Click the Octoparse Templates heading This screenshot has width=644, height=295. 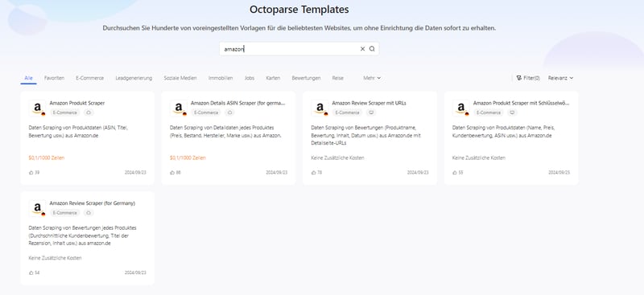point(299,10)
